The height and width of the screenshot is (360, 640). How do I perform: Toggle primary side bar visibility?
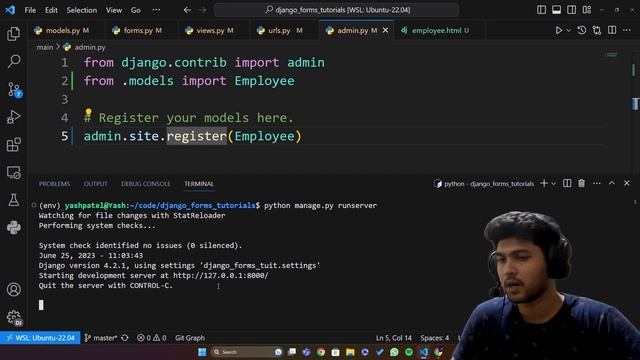coord(541,10)
